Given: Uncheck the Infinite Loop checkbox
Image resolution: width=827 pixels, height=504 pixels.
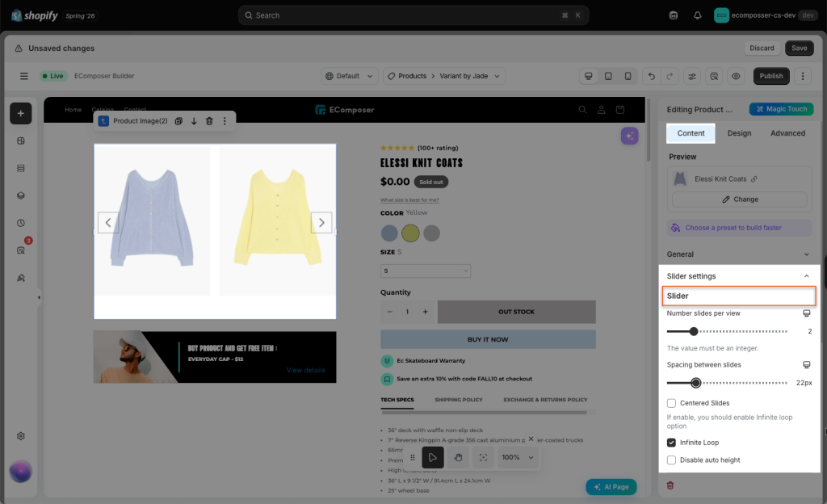Looking at the screenshot, I should pyautogui.click(x=671, y=443).
